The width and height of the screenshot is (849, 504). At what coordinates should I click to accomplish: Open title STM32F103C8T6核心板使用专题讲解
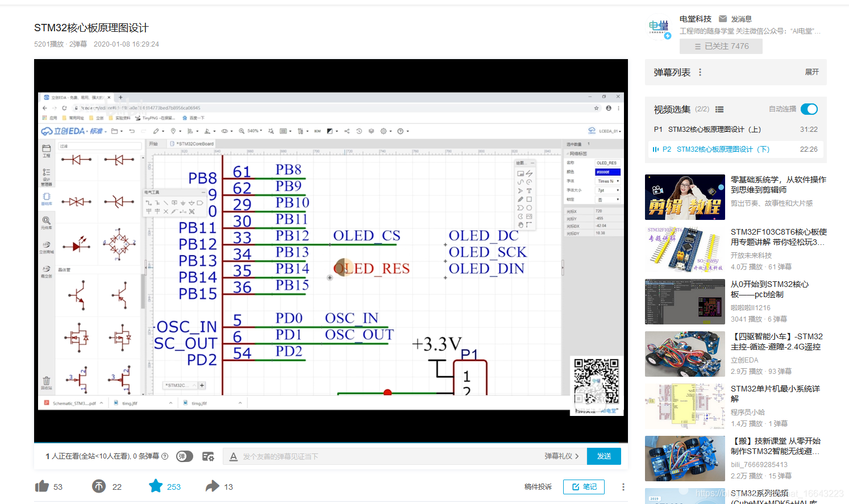click(779, 237)
